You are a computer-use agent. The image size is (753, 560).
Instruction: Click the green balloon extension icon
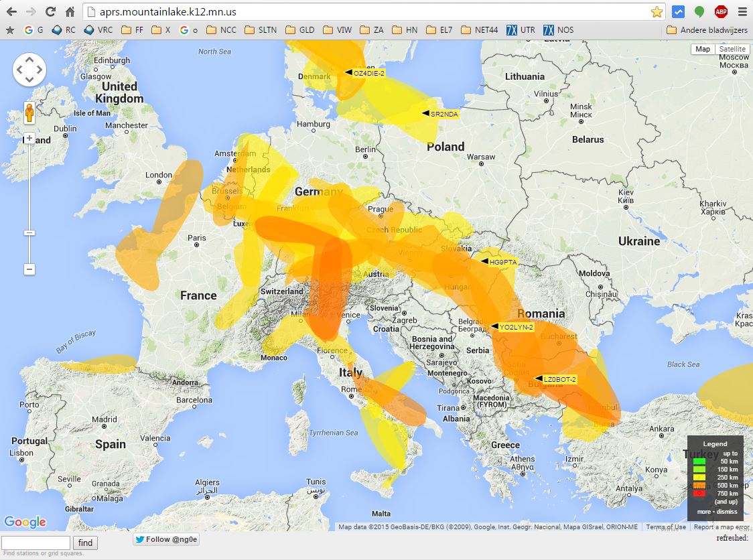[x=699, y=11]
